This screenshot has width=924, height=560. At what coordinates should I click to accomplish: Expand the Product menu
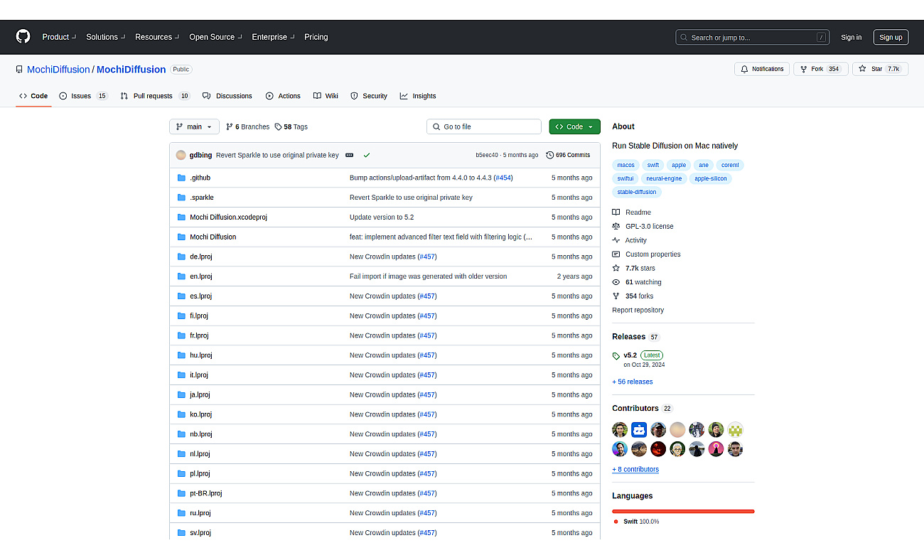tap(59, 37)
